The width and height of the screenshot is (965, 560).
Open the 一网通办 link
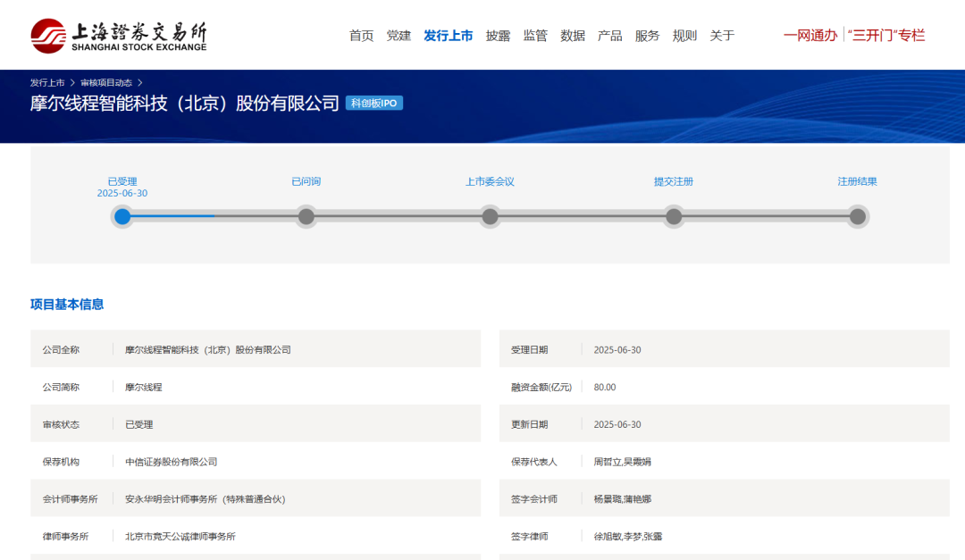(810, 36)
